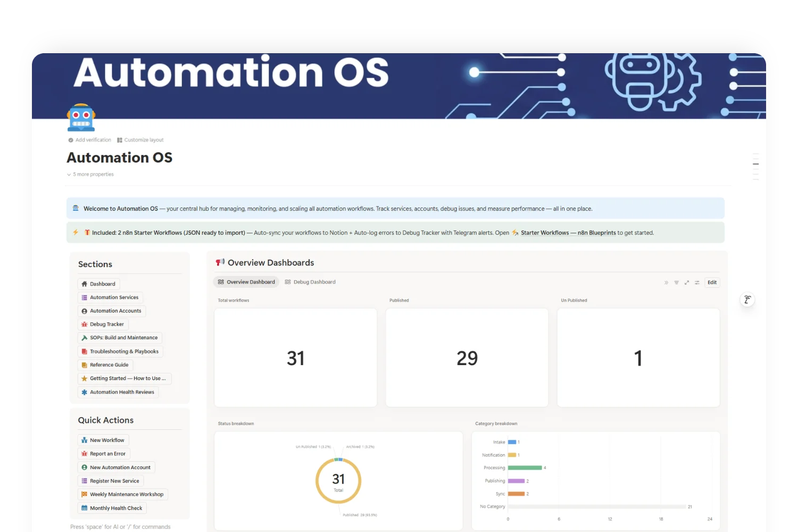
Task: Click the green Processing bar
Action: coord(525,468)
